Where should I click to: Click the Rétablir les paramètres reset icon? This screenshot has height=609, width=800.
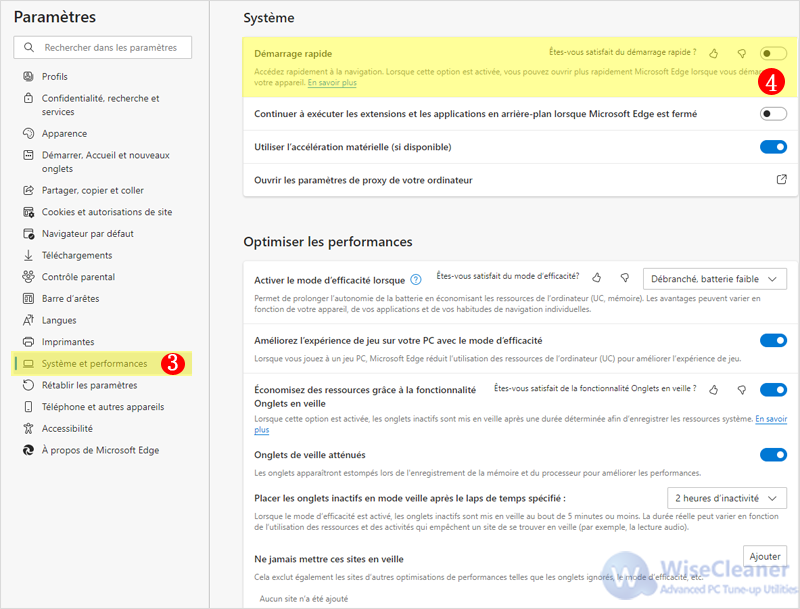[x=29, y=385]
